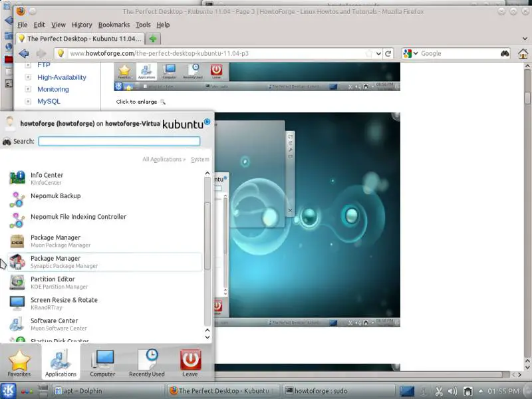Click the activity pager desktop icon
532x399 pixels.
[407, 391]
